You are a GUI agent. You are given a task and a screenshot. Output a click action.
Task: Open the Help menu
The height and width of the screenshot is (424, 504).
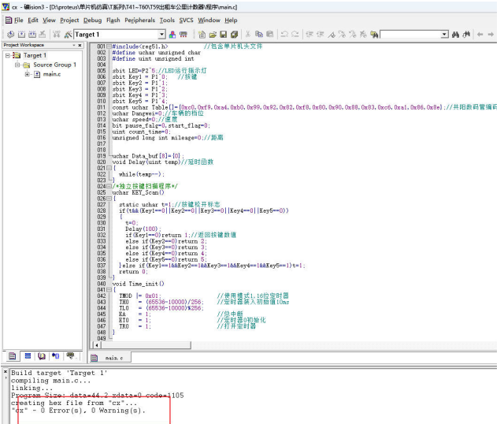pyautogui.click(x=231, y=20)
